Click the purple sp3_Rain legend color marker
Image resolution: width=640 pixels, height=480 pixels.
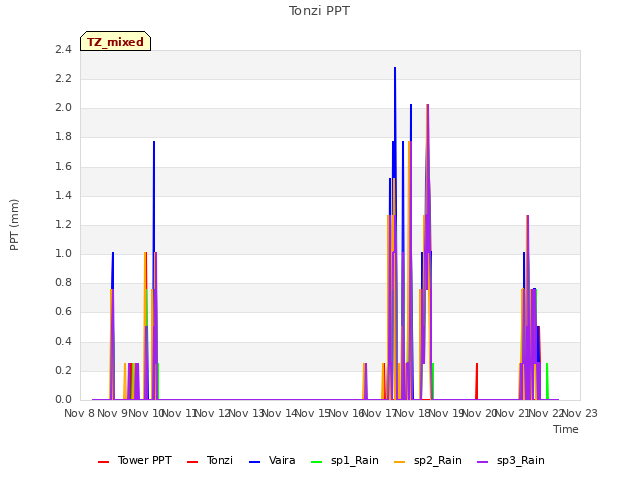482,462
